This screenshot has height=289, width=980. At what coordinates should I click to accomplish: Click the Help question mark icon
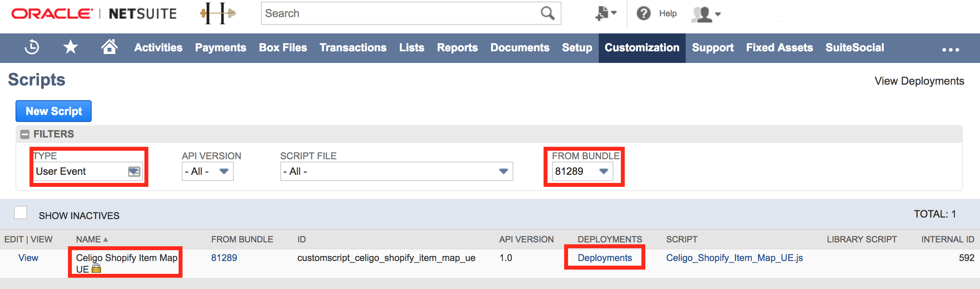(x=643, y=14)
